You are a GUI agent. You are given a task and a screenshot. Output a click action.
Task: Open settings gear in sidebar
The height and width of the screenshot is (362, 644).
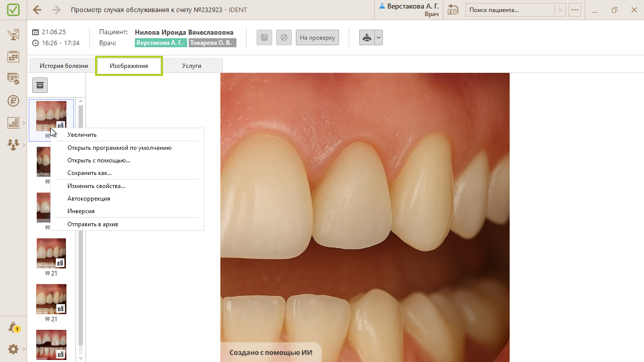tap(14, 349)
